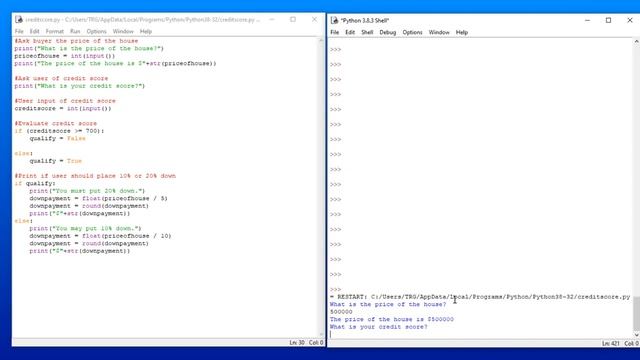Open File menu in Python Shell
The image size is (640, 360).
tap(335, 32)
